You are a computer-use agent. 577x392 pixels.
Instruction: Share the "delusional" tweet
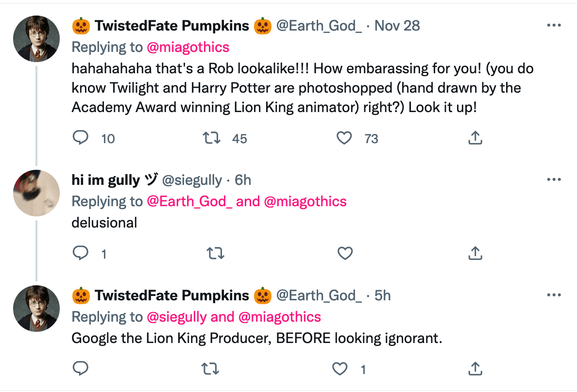(475, 253)
